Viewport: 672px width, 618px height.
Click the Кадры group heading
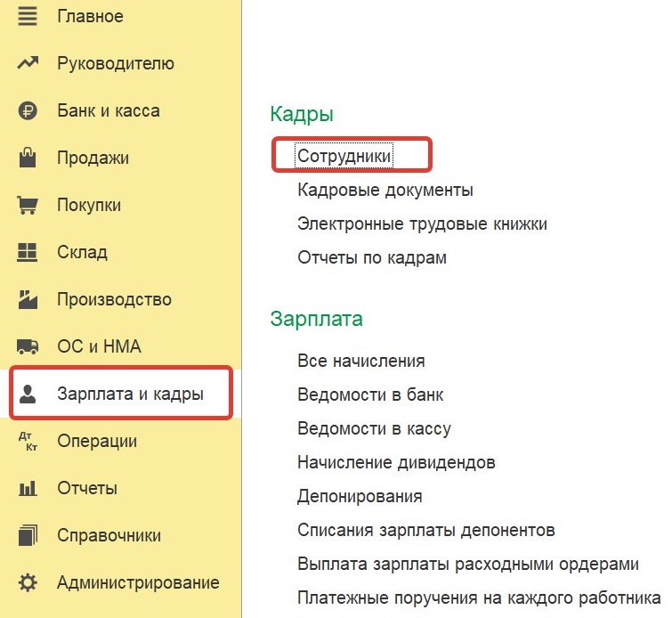302,114
